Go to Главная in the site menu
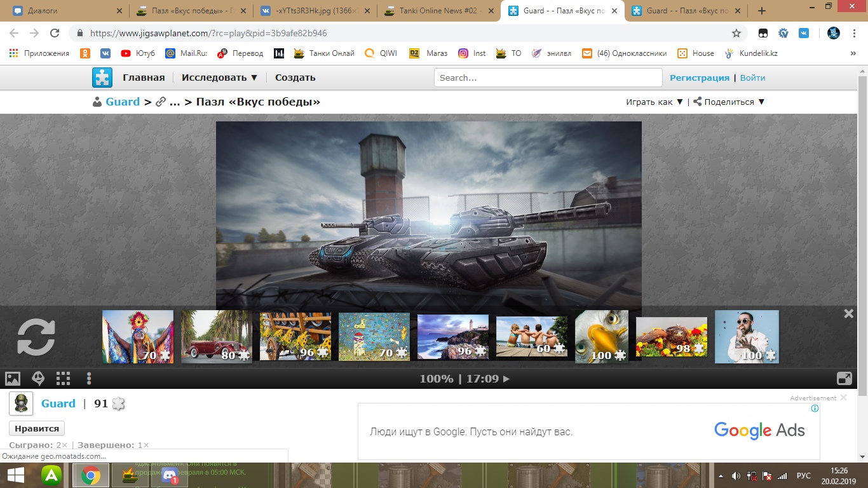 (144, 78)
